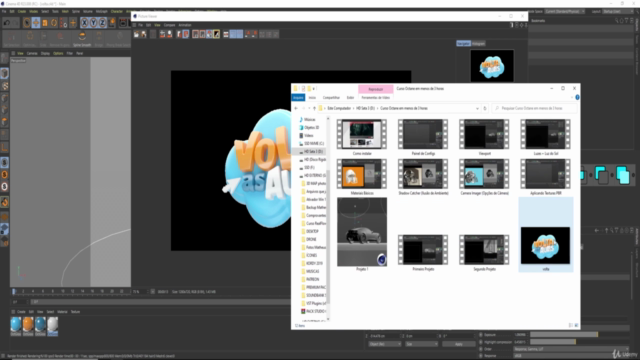
Task: Open the Exibir ribbon tab
Action: pos(350,98)
